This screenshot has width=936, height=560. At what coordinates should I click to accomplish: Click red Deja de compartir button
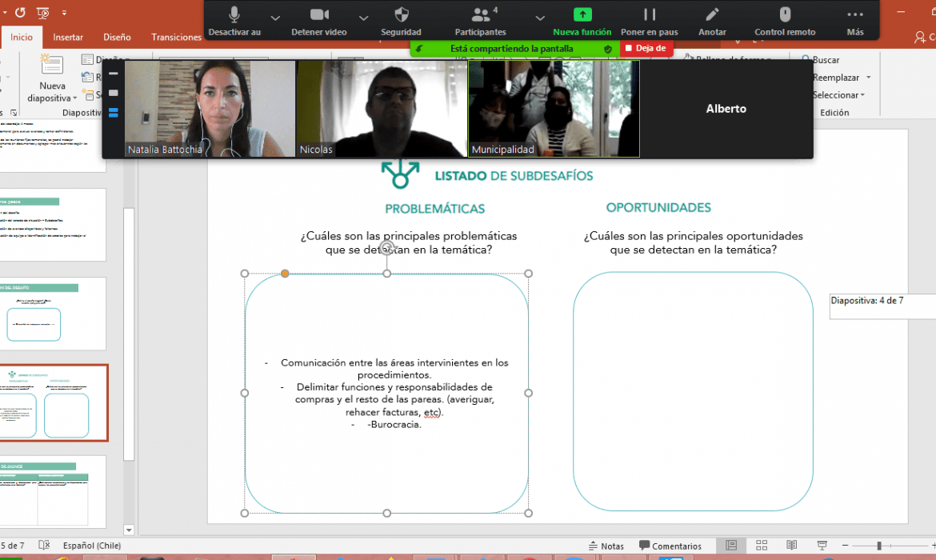[x=646, y=48]
